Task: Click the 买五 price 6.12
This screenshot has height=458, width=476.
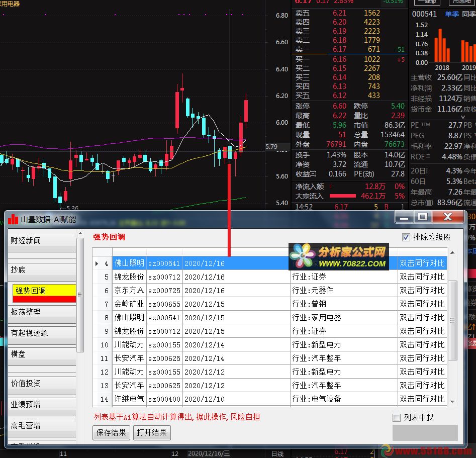Action: point(339,96)
